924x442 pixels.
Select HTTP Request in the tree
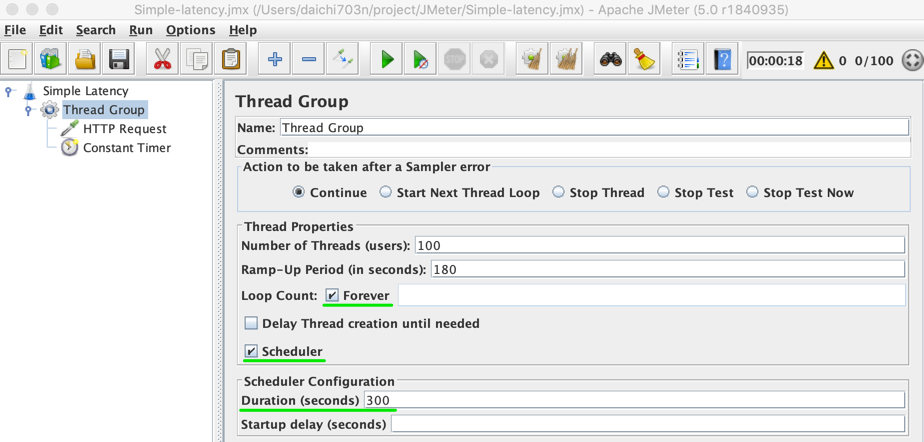(x=124, y=129)
